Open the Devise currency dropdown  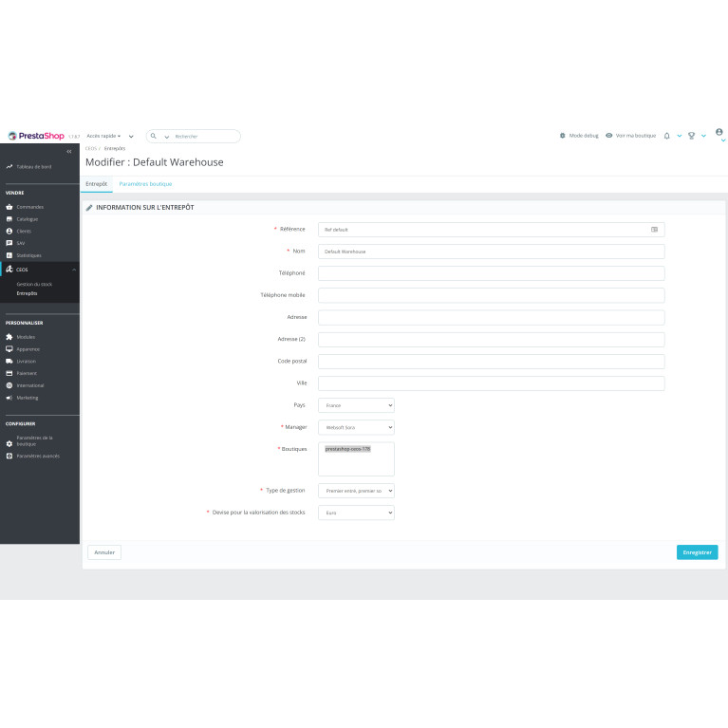[355, 513]
